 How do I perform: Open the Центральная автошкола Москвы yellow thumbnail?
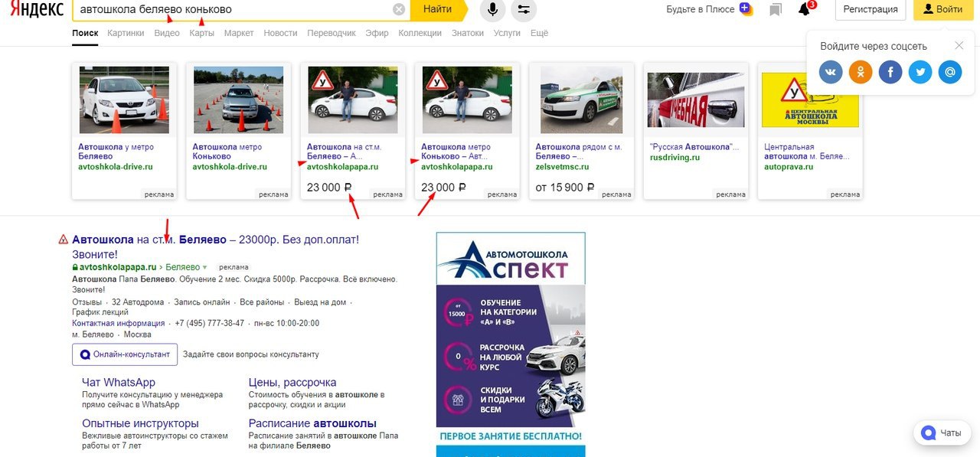click(x=810, y=100)
